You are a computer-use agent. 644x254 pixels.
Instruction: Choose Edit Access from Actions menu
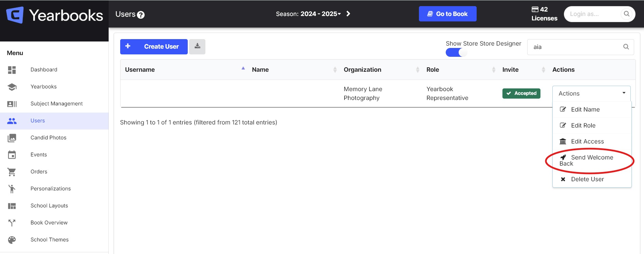pyautogui.click(x=592, y=141)
